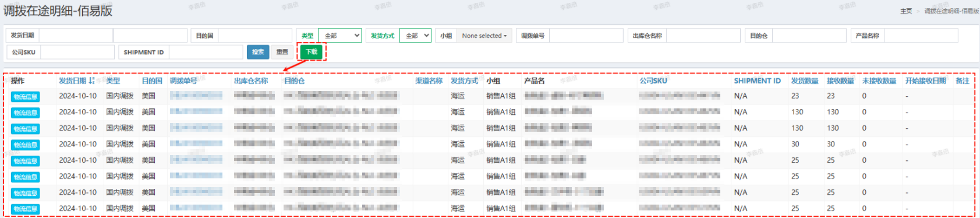Sort by the 发货日期 sort icon
980x218 pixels.
[91, 81]
